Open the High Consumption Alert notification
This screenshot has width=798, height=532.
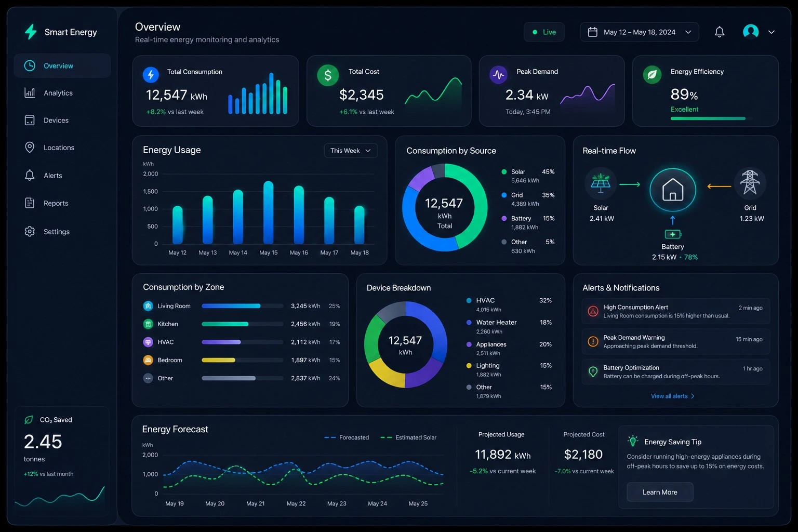676,311
